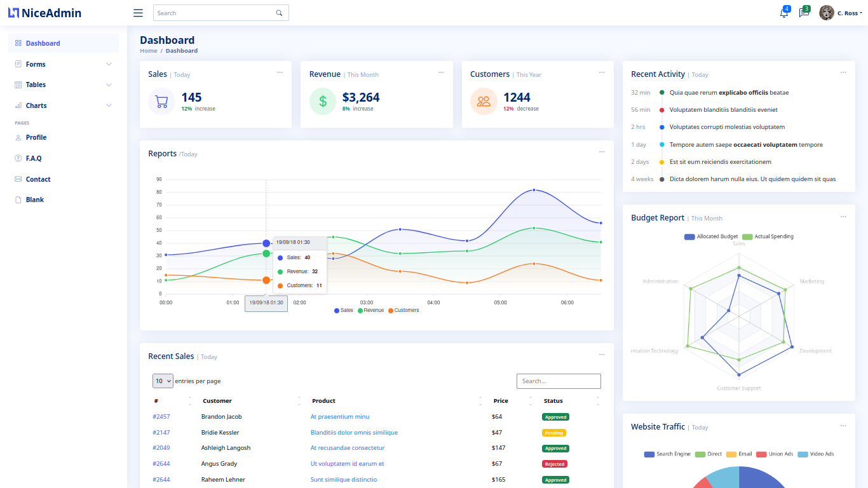
Task: Open order #2457 link
Action: (x=161, y=417)
